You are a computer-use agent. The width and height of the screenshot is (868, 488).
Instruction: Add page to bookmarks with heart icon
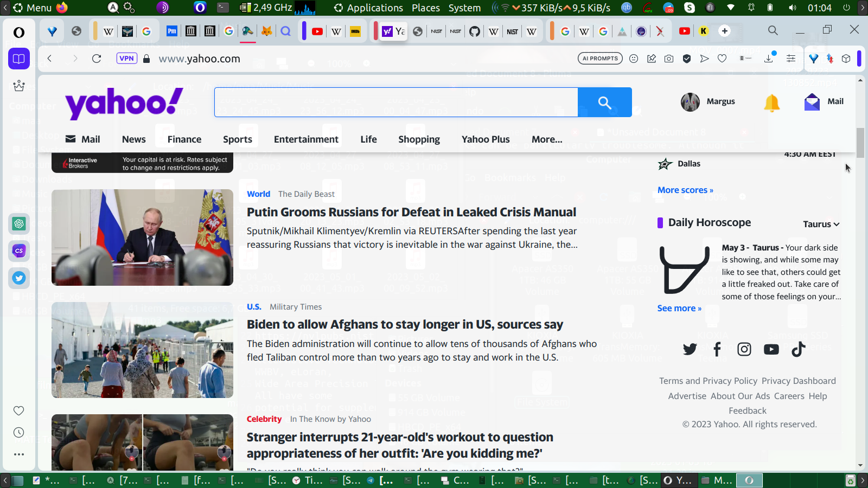pos(722,59)
